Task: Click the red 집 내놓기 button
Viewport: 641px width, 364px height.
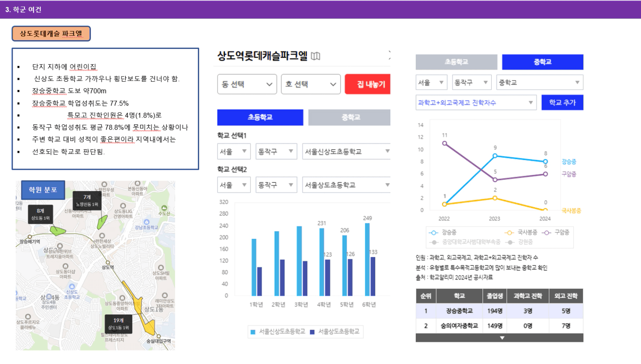Action: 368,84
